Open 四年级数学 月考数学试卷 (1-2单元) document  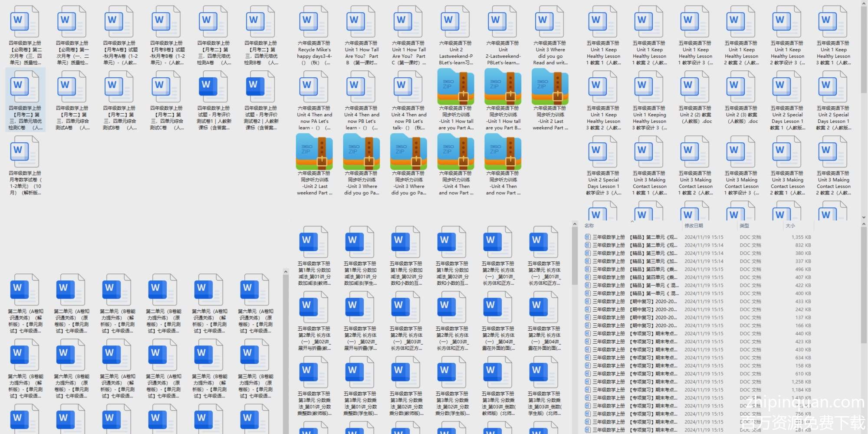coord(25,153)
